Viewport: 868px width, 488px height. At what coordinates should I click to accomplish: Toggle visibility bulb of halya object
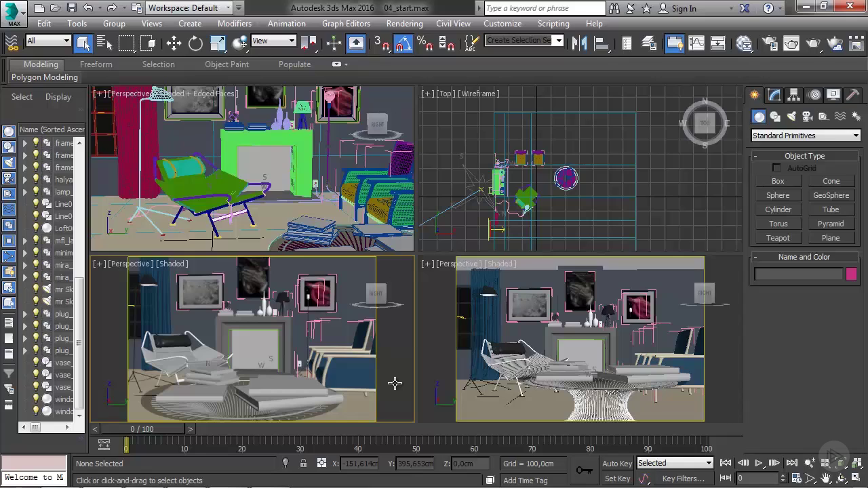click(36, 180)
